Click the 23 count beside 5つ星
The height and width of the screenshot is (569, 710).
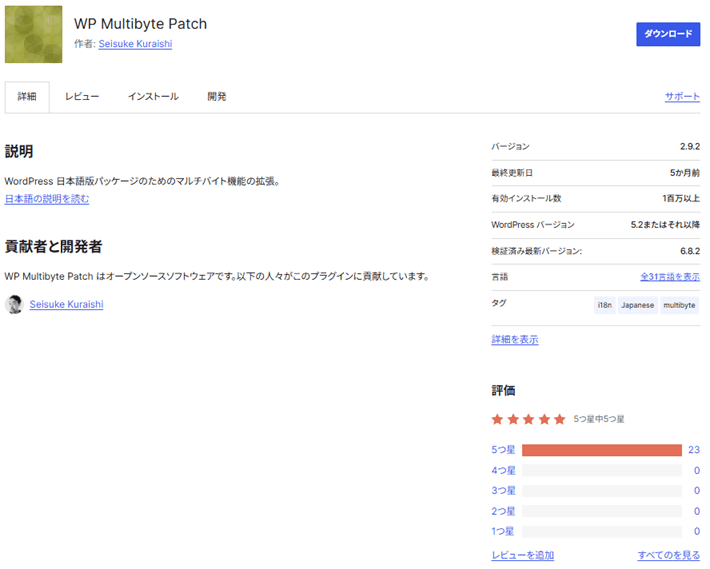(x=694, y=450)
